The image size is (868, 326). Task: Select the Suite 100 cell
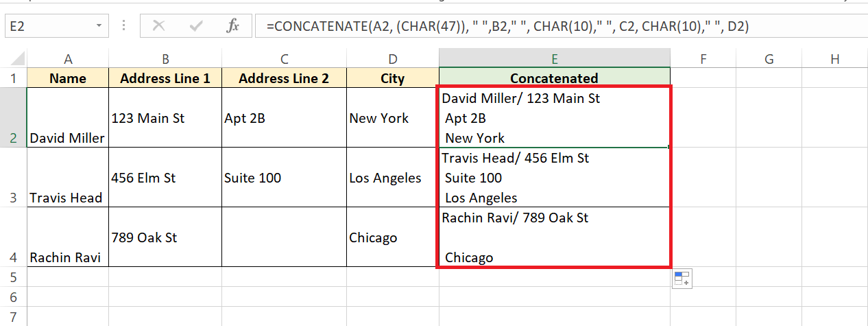tap(284, 177)
